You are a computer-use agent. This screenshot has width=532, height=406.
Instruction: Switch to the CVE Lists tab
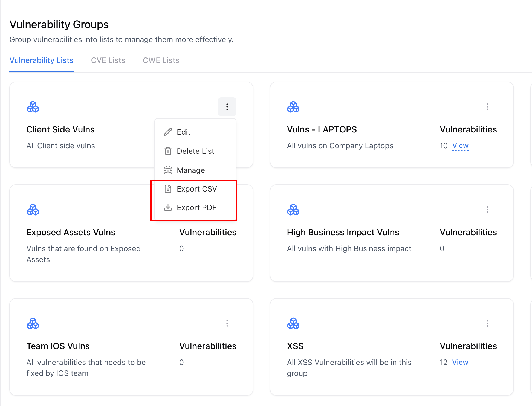pos(108,60)
